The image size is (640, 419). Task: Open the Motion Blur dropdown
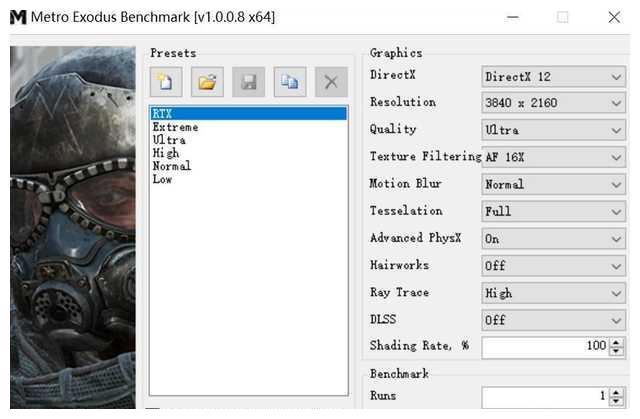pos(553,184)
